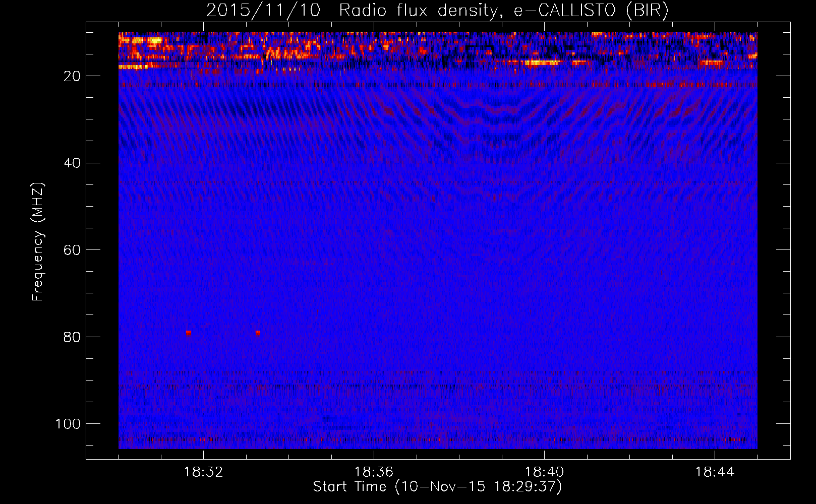The image size is (816, 504).
Task: Click the 20 MHz frequency tick label
Action: point(72,76)
